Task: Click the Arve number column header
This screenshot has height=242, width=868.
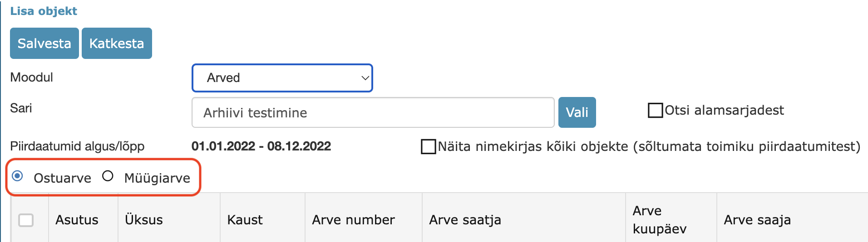Action: click(x=353, y=220)
